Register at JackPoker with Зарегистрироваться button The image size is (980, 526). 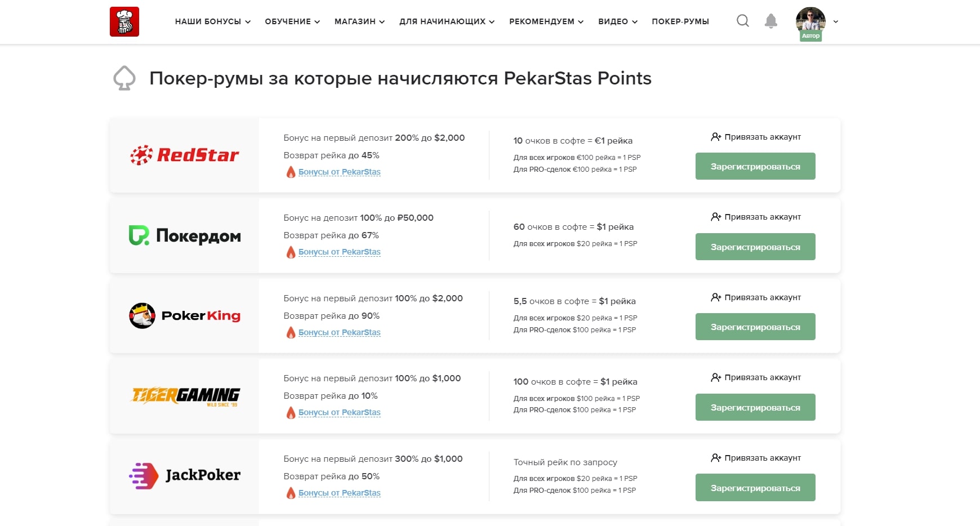[x=755, y=488]
